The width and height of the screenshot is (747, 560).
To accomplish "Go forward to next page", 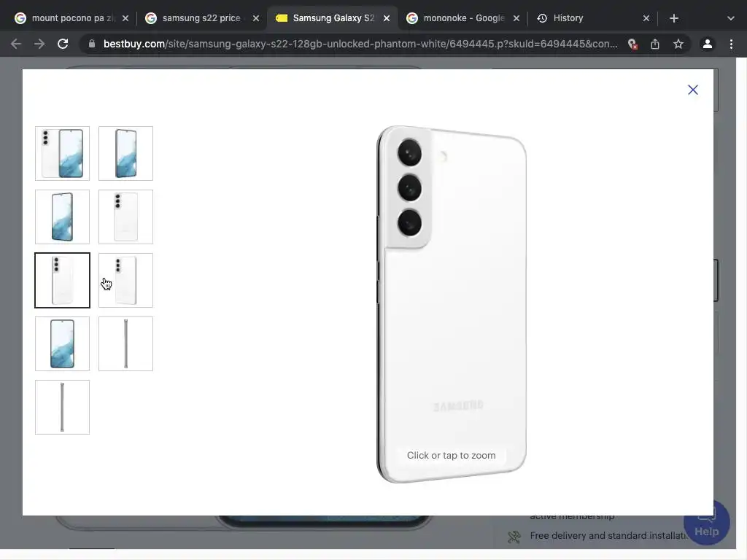I will click(39, 44).
